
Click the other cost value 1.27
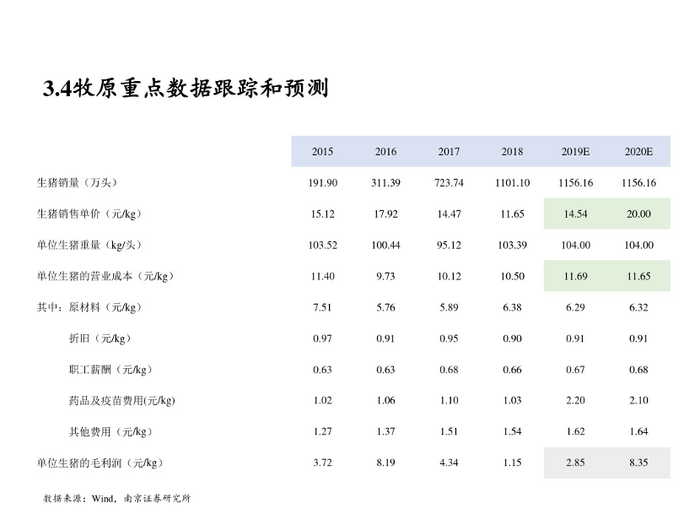coord(322,432)
